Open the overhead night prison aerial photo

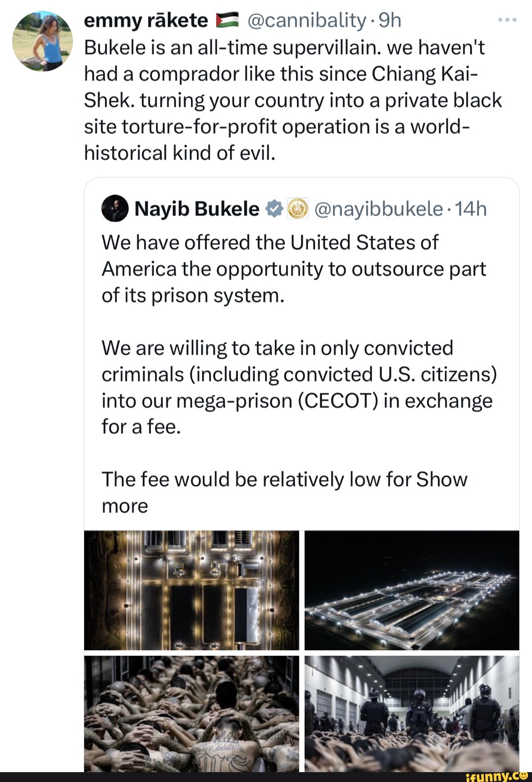(192, 590)
